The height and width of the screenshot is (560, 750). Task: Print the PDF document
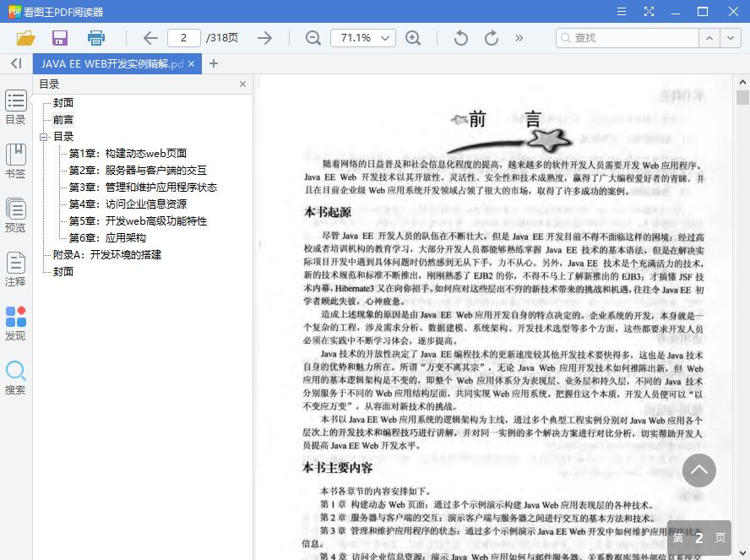[96, 38]
